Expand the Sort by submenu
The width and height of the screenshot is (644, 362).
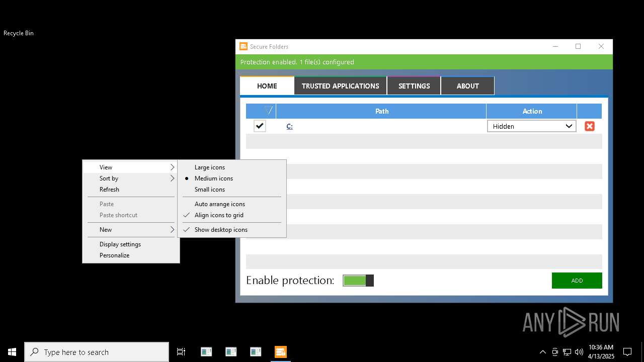(x=131, y=178)
